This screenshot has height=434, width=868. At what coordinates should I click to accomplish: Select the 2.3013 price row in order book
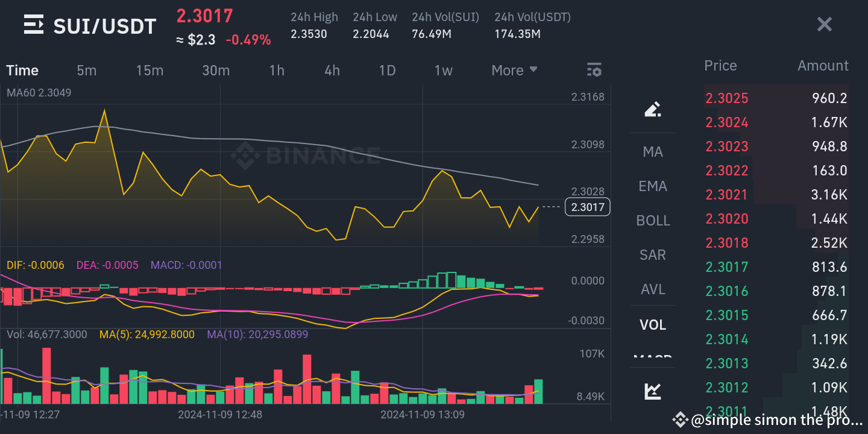772,363
